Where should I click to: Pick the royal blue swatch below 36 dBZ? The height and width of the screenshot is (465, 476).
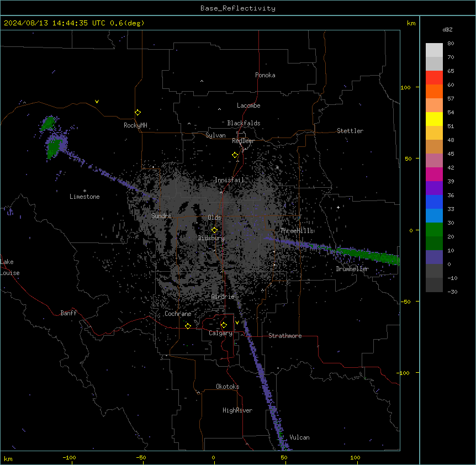[x=434, y=202]
